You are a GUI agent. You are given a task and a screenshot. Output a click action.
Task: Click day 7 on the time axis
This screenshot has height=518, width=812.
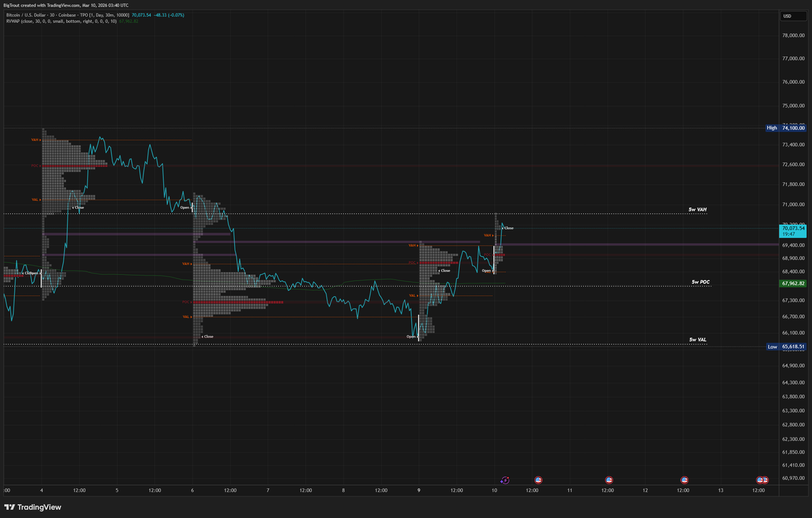268,490
